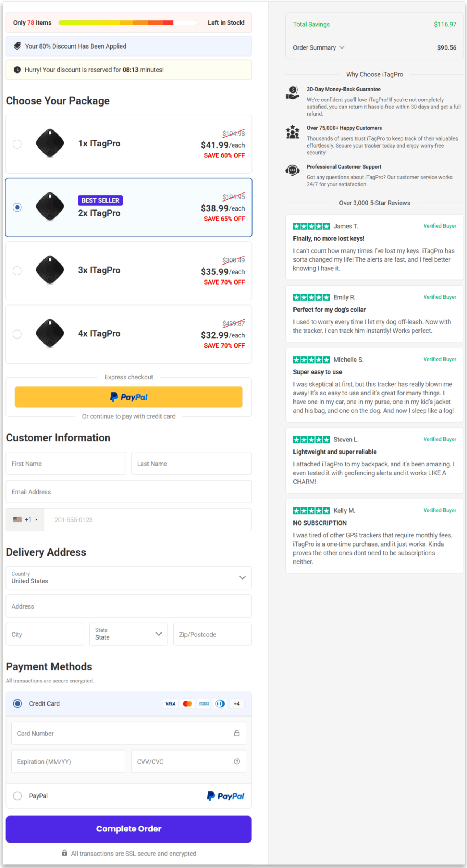Image resolution: width=467 pixels, height=868 pixels.
Task: Click the BEST SELLER badge
Action: coord(100,200)
